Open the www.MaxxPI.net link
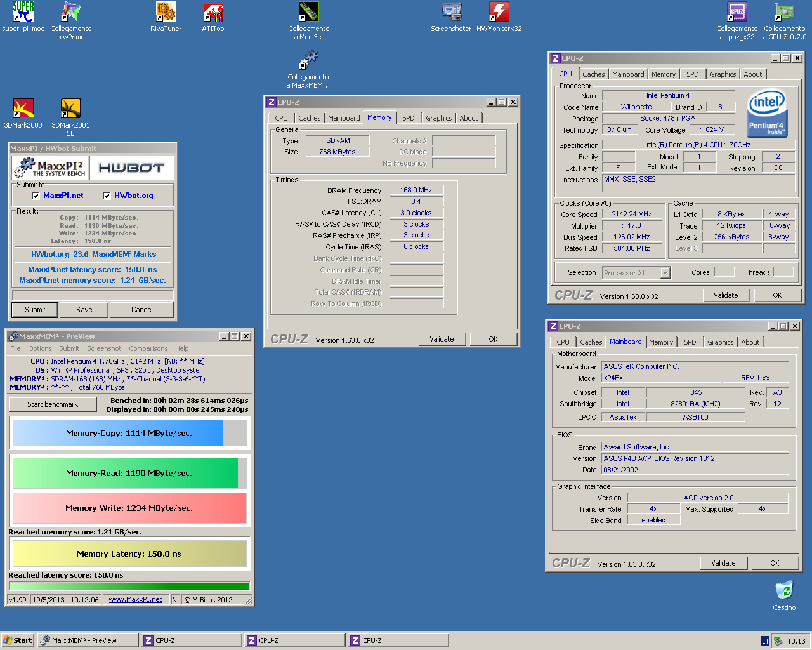812x650 pixels. (x=135, y=599)
